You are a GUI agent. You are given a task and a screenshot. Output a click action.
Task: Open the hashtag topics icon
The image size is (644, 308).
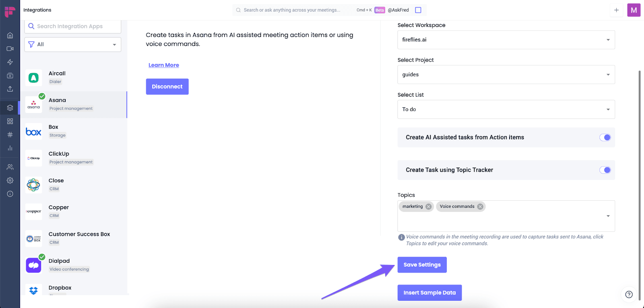click(10, 135)
